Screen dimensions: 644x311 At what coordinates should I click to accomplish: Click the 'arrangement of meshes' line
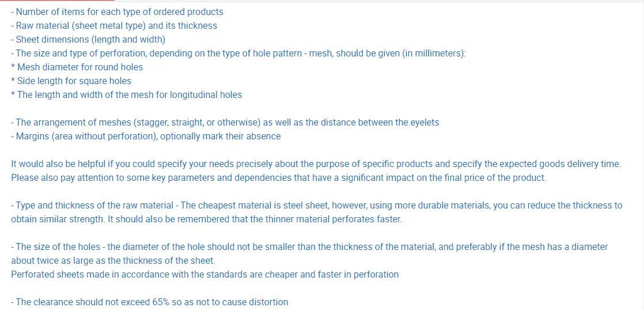coord(173,122)
